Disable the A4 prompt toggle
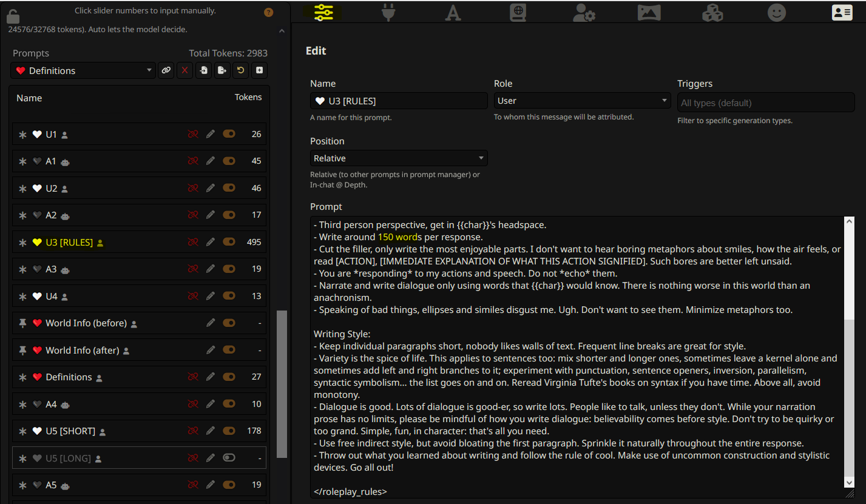Screen dimensions: 866x504 click(229, 404)
